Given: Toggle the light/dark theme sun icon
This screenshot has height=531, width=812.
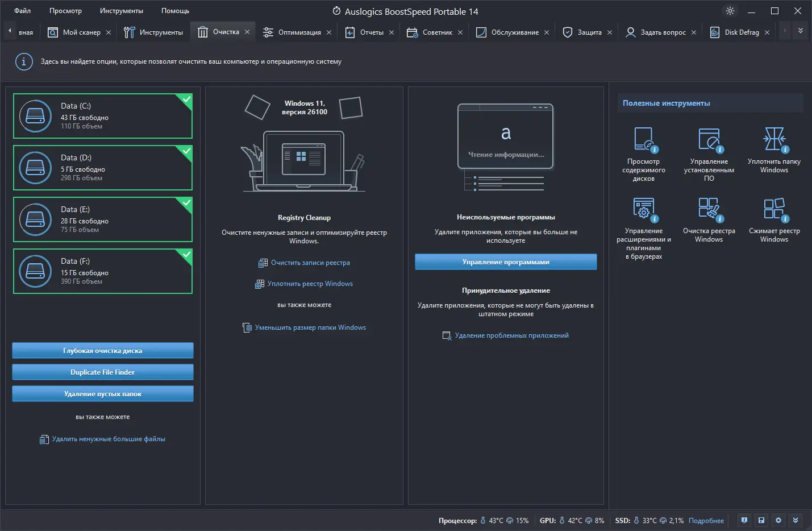Looking at the screenshot, I should coord(730,11).
